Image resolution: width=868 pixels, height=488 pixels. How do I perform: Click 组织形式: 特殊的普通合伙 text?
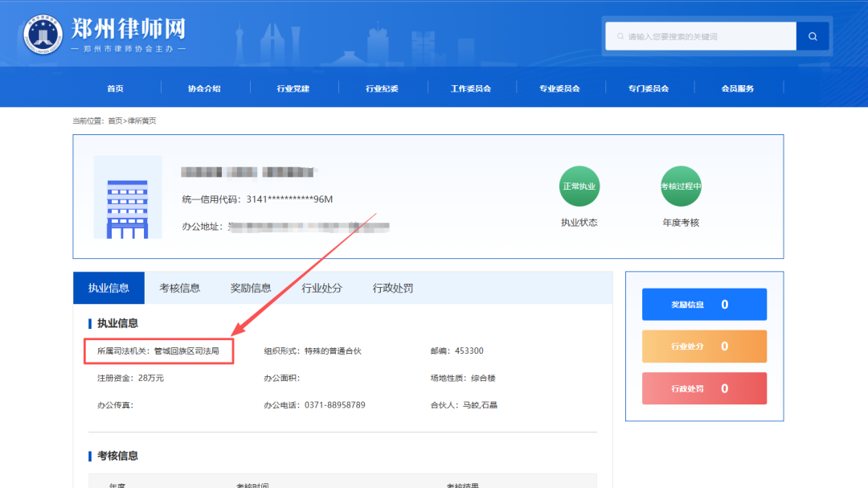pos(312,351)
